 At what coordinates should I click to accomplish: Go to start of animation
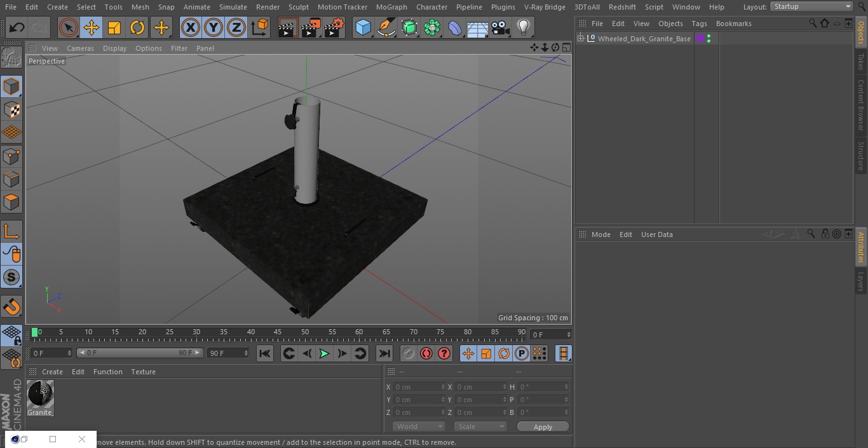[265, 353]
